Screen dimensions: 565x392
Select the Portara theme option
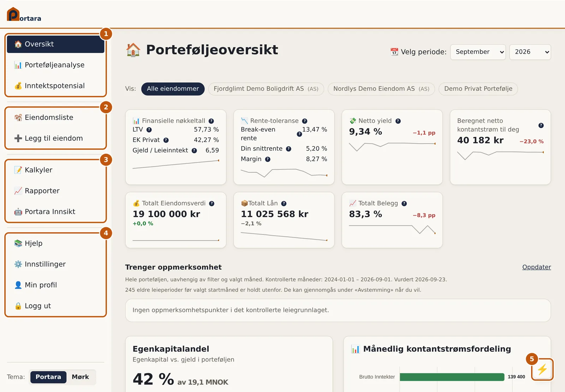pyautogui.click(x=48, y=377)
